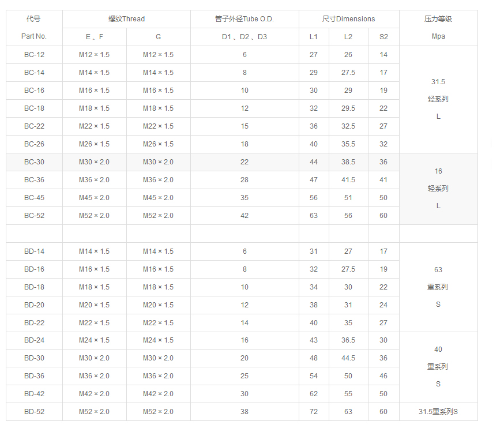Click the L1 value 72 in BD-52 row
504x436 pixels.
tap(314, 412)
